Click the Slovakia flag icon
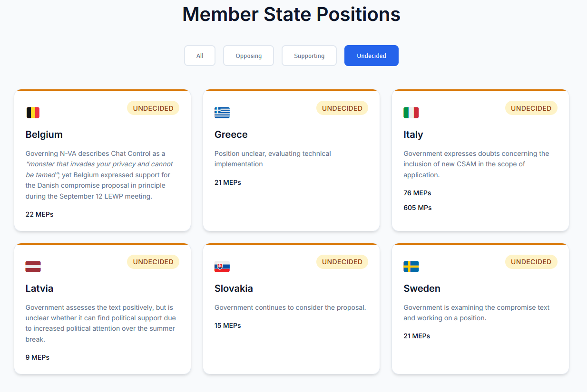The image size is (587, 392). 222,267
